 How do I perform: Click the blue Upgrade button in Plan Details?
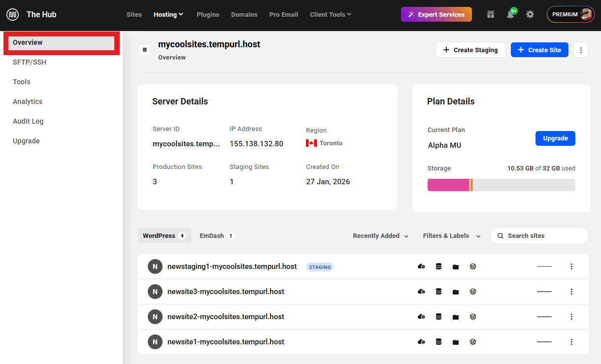click(x=555, y=138)
